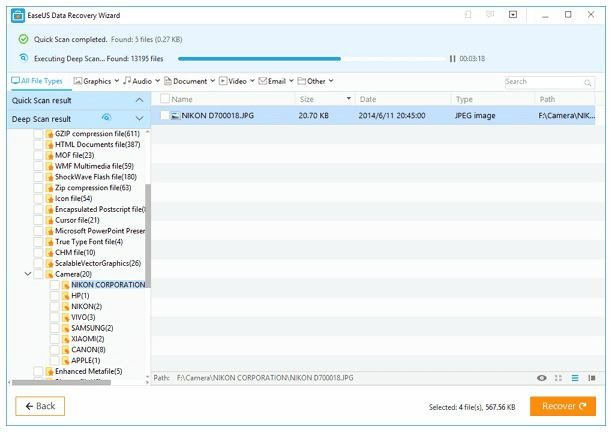
Task: Click the Deep Scan eye icon
Action: click(106, 117)
